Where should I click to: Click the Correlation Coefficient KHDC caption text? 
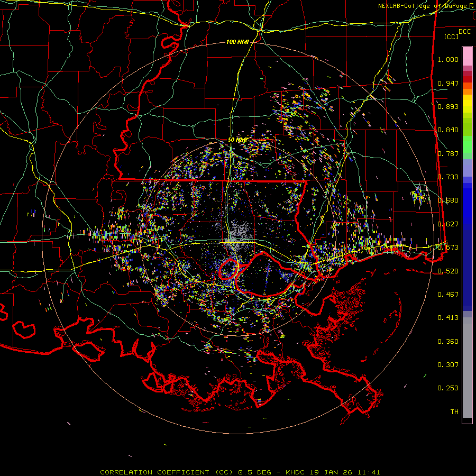240,472
